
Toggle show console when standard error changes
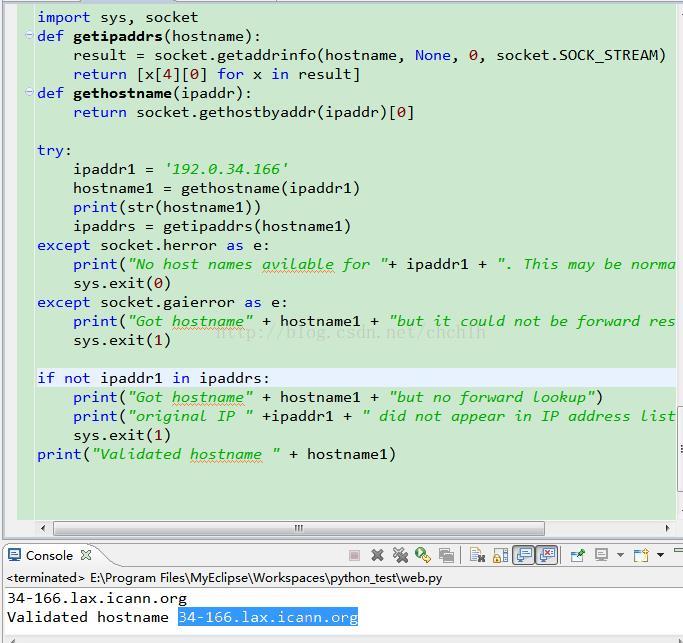pos(547,555)
